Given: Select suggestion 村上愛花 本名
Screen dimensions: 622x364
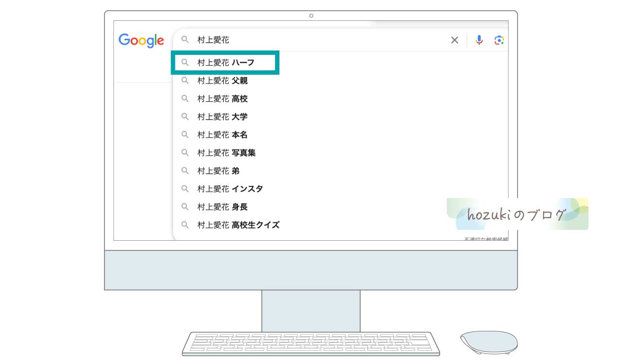Looking at the screenshot, I should (340, 134).
